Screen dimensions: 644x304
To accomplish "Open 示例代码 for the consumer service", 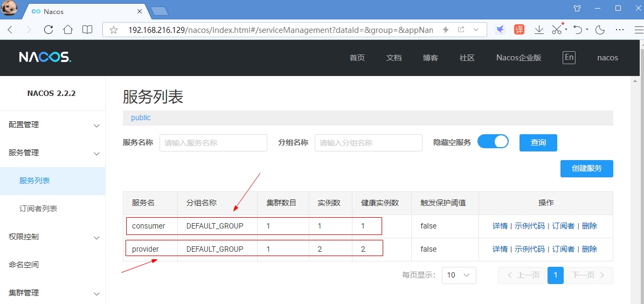I will pyautogui.click(x=529, y=226).
